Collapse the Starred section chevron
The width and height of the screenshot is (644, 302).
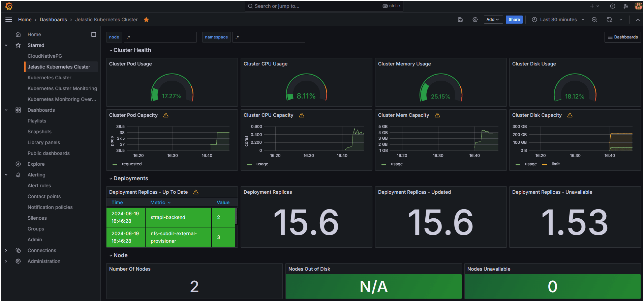(6, 45)
